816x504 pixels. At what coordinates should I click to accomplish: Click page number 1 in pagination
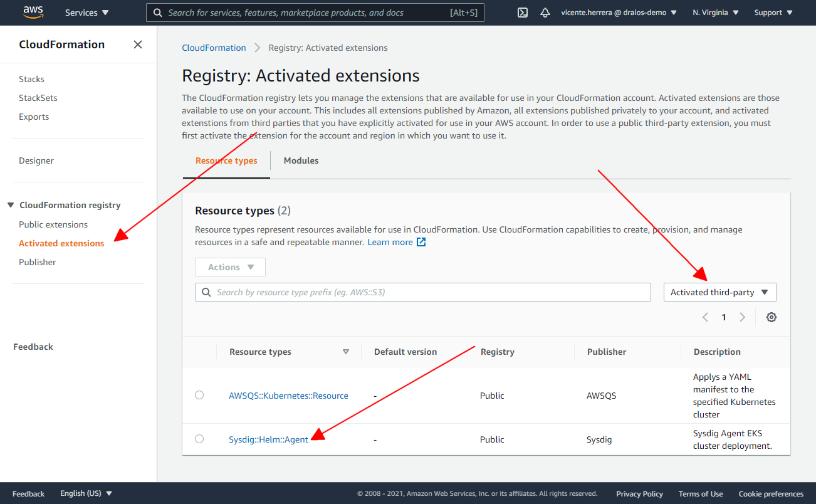(724, 317)
